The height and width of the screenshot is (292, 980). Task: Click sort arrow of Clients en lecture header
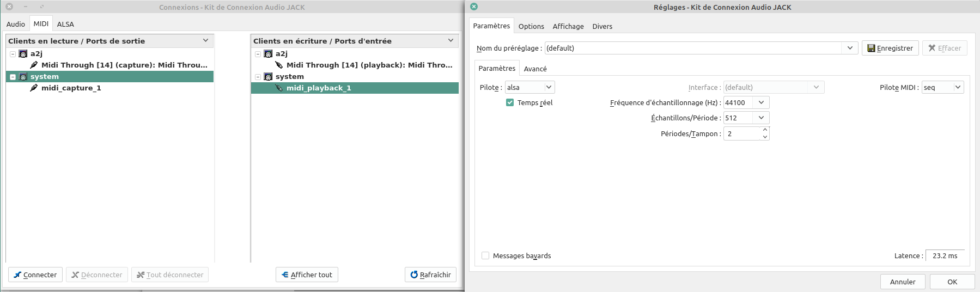205,40
